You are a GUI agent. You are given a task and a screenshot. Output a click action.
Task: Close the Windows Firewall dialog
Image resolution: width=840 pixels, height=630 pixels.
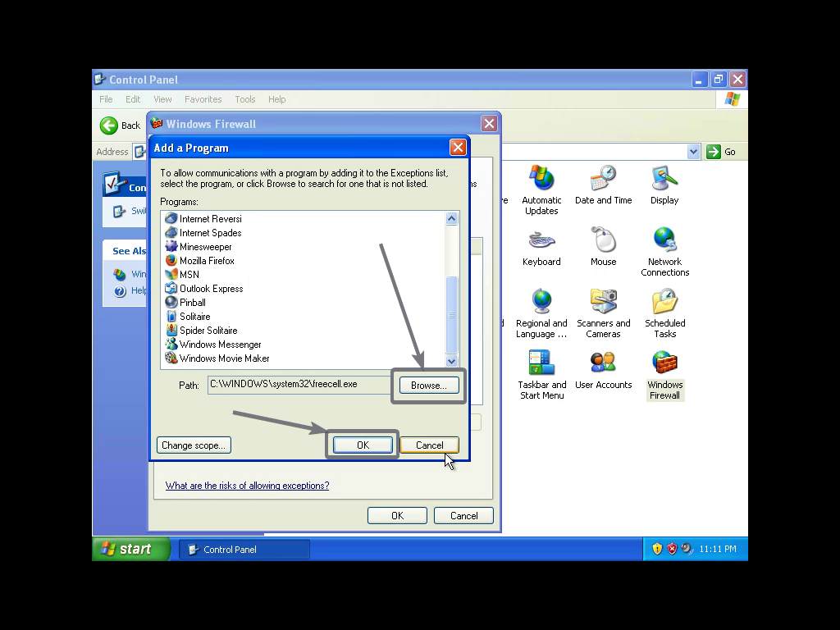coord(489,124)
